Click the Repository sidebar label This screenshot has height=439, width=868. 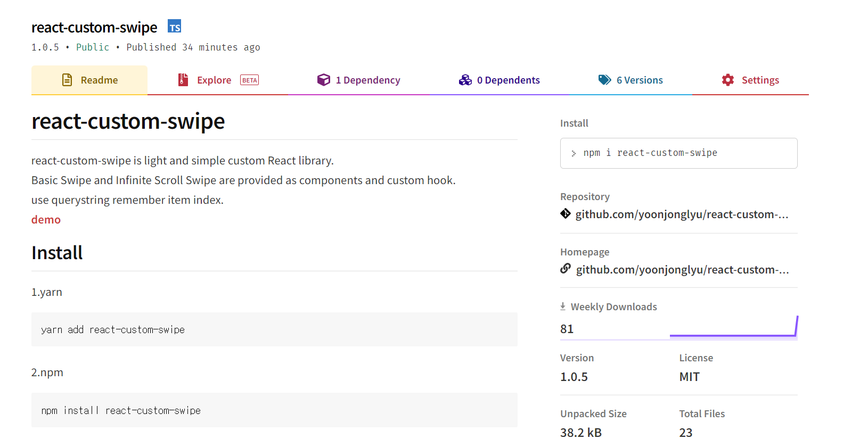click(x=585, y=197)
